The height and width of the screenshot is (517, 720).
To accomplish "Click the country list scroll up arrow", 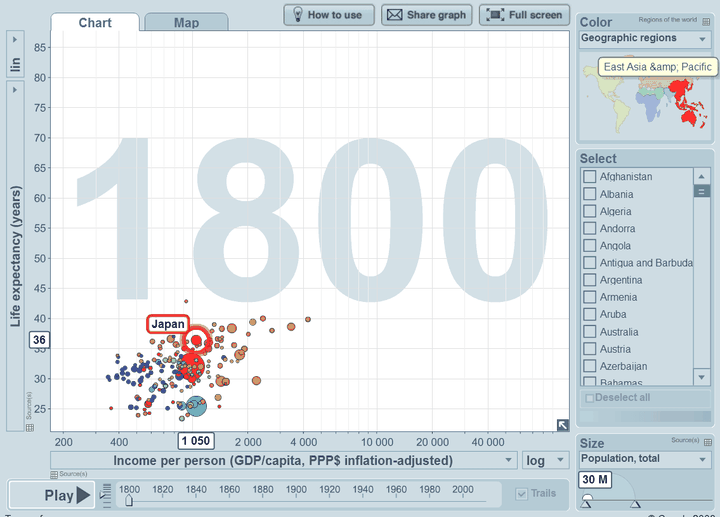I will click(x=701, y=176).
